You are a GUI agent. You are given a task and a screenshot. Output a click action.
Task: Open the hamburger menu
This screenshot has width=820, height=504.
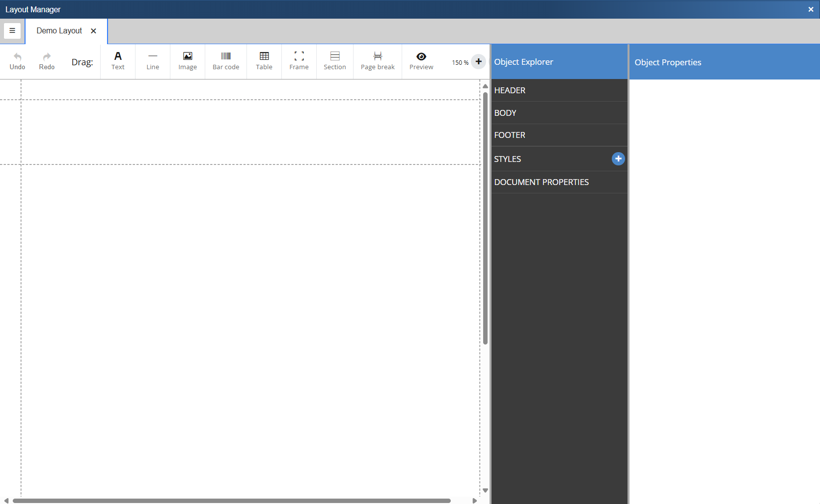click(x=12, y=30)
